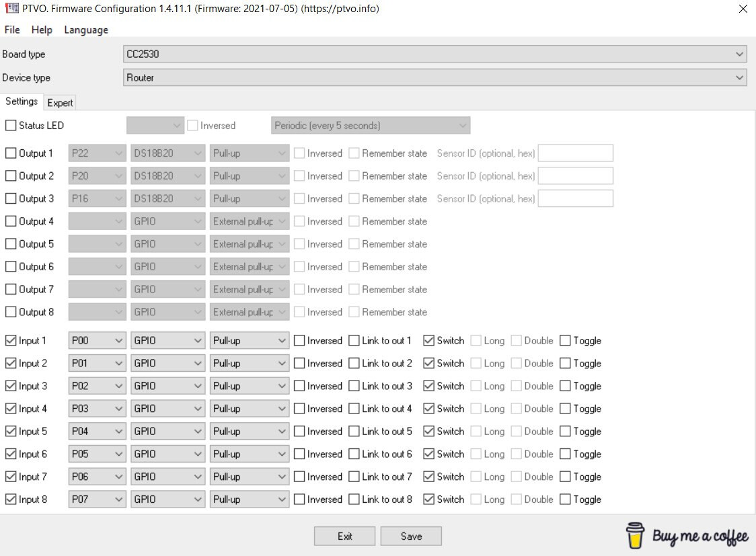Untick the Input 8 checkbox
The image size is (756, 556).
[x=11, y=499]
